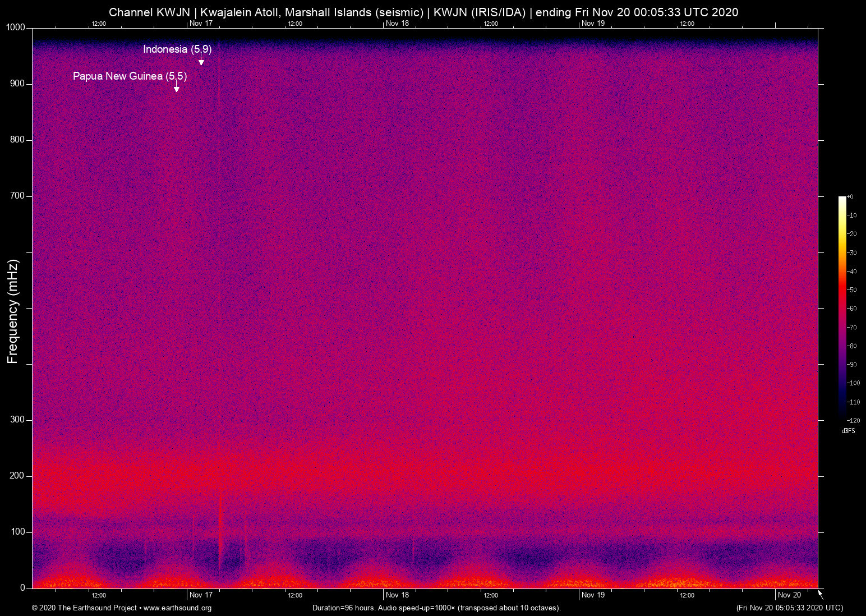Select the channel KWJN title text

151,12
